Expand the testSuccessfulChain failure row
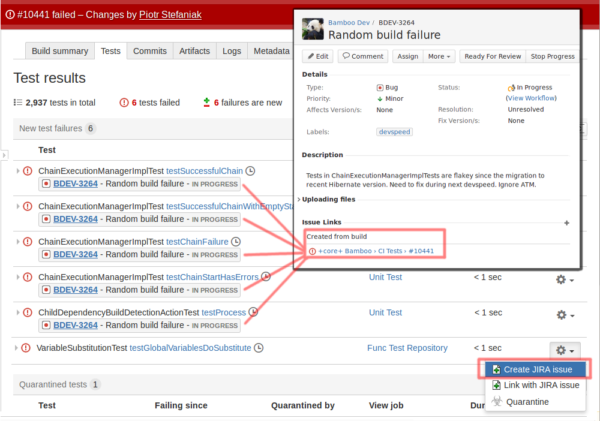 18,171
